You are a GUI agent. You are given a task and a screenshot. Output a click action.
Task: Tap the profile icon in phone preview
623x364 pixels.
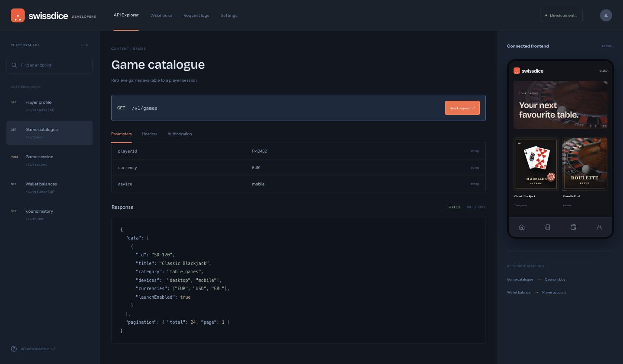tap(599, 227)
